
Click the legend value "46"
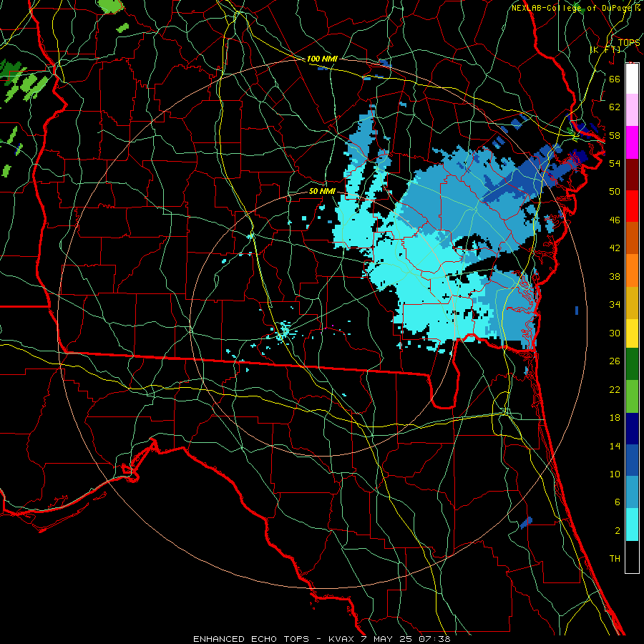[x=615, y=220]
